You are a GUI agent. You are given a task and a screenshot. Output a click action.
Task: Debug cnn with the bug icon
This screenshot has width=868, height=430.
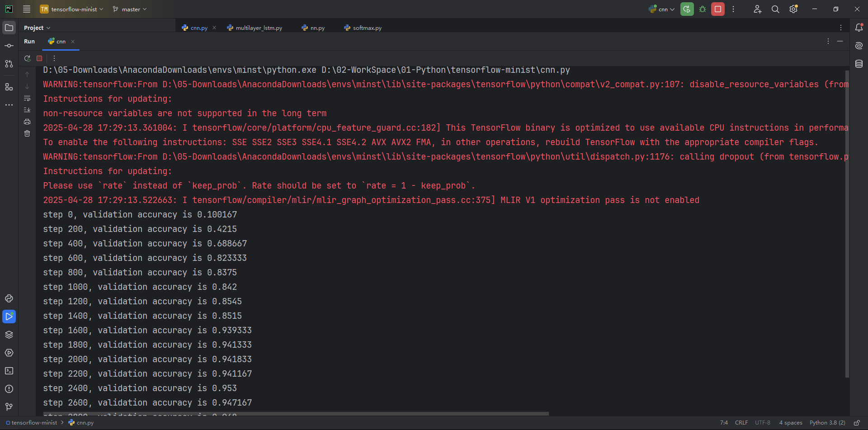[x=703, y=9]
